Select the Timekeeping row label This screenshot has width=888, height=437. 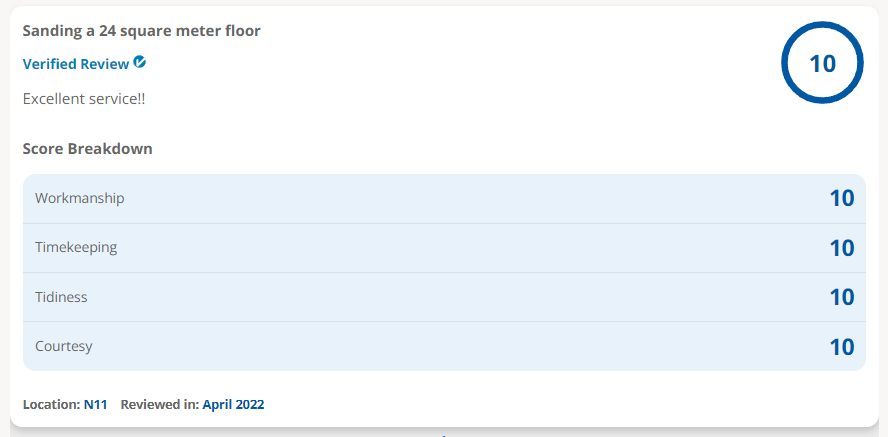76,247
